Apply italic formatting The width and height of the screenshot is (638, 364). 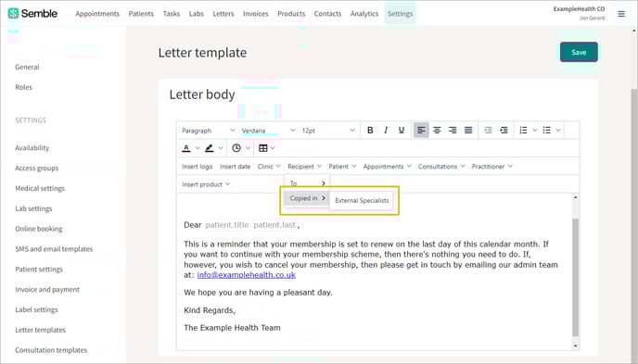(386, 130)
